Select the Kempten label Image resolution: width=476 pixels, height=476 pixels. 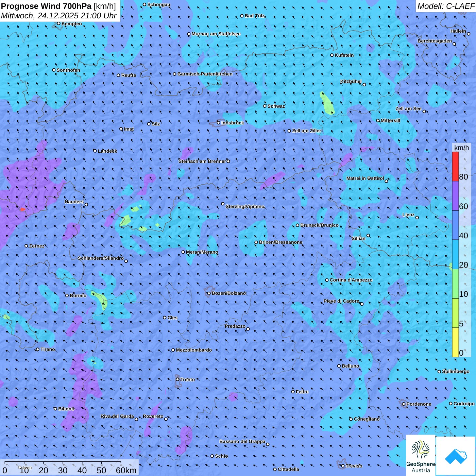72,23
